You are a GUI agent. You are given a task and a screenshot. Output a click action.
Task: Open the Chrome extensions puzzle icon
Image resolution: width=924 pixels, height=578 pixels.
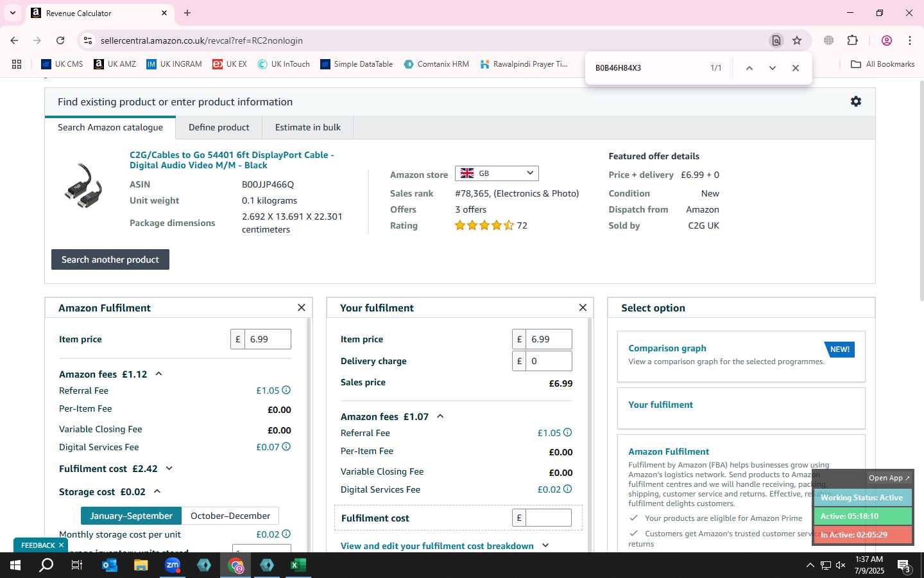click(852, 40)
